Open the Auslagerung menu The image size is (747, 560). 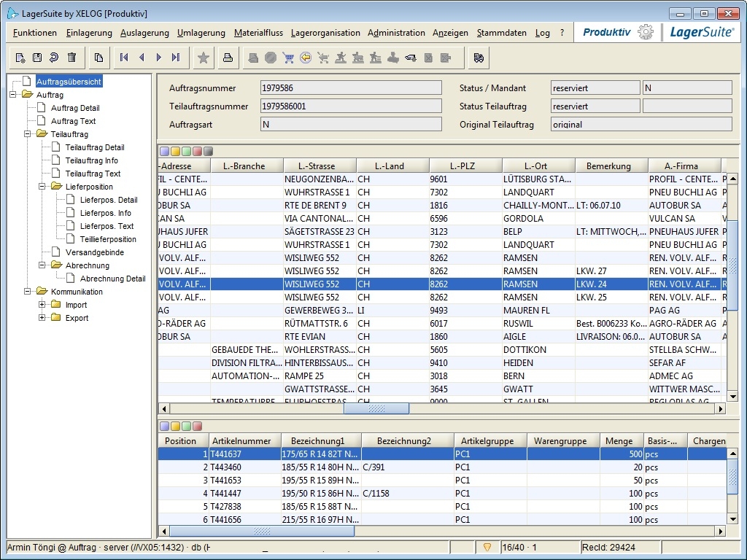144,33
